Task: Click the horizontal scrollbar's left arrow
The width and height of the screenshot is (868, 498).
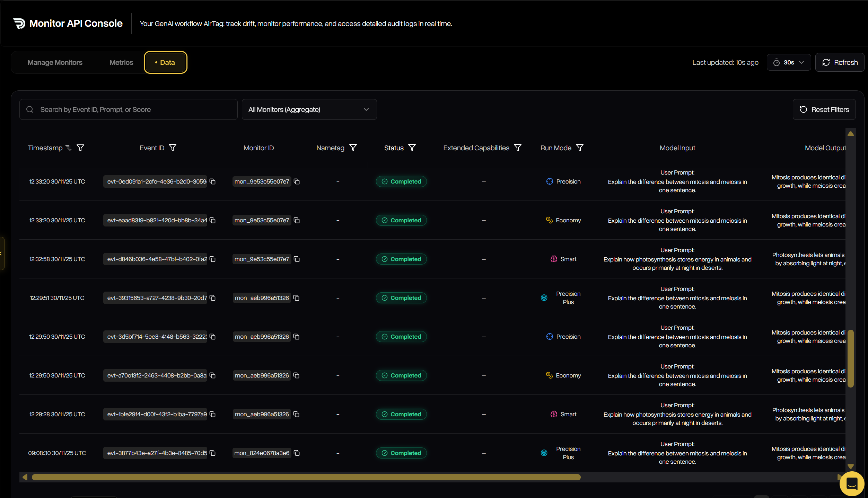Action: (x=24, y=477)
